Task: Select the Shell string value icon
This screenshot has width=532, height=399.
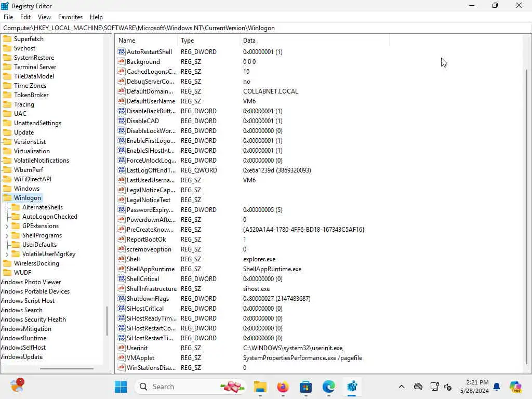Action: pyautogui.click(x=122, y=259)
